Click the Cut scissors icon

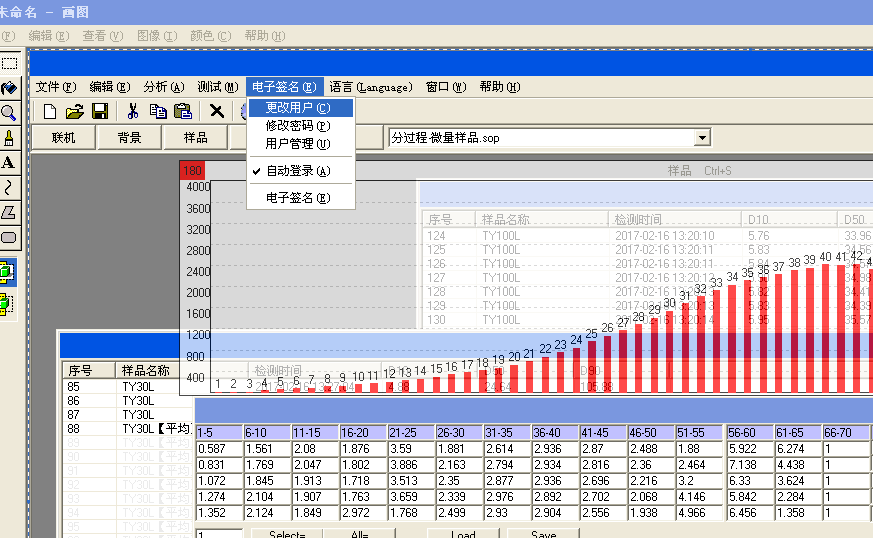click(x=131, y=111)
